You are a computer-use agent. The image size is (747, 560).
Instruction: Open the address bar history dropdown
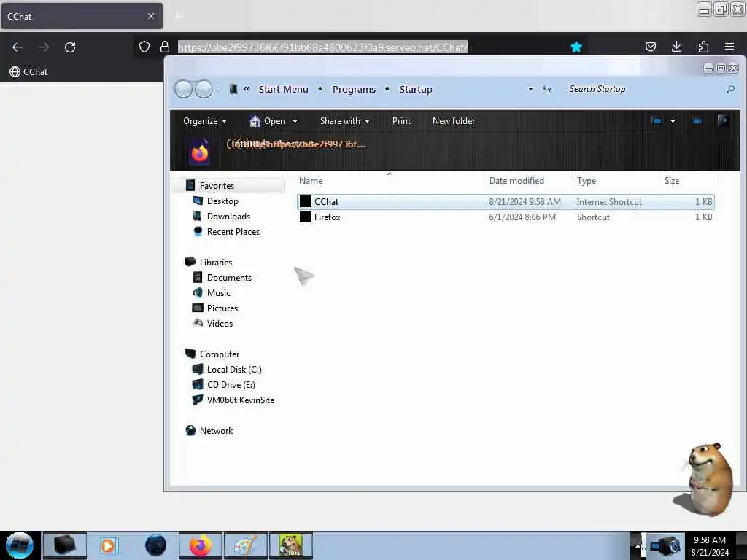pyautogui.click(x=530, y=89)
